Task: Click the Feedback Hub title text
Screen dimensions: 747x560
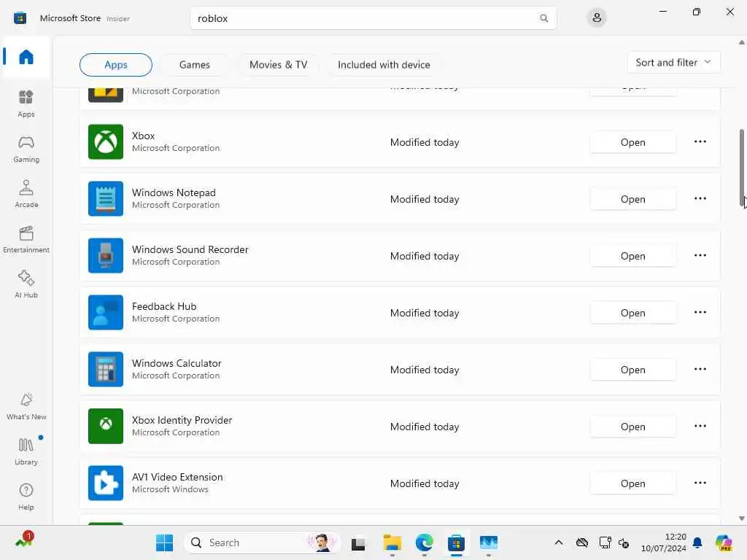Action: click(164, 306)
